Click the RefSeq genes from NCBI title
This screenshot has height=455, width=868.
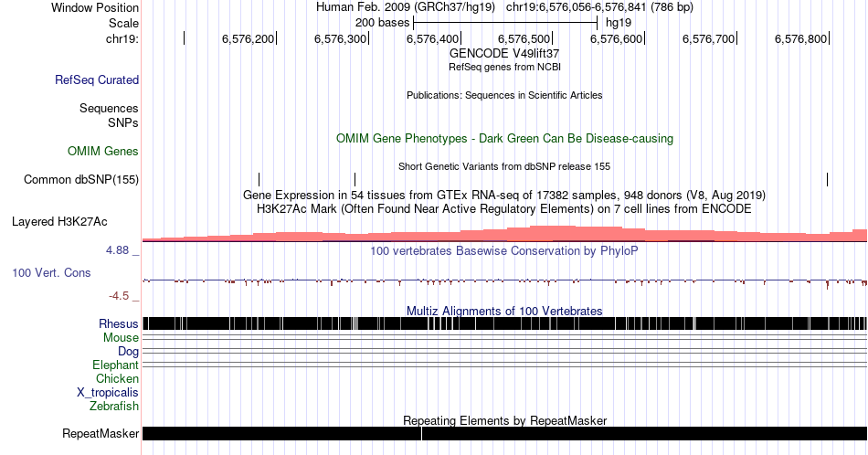coord(504,67)
